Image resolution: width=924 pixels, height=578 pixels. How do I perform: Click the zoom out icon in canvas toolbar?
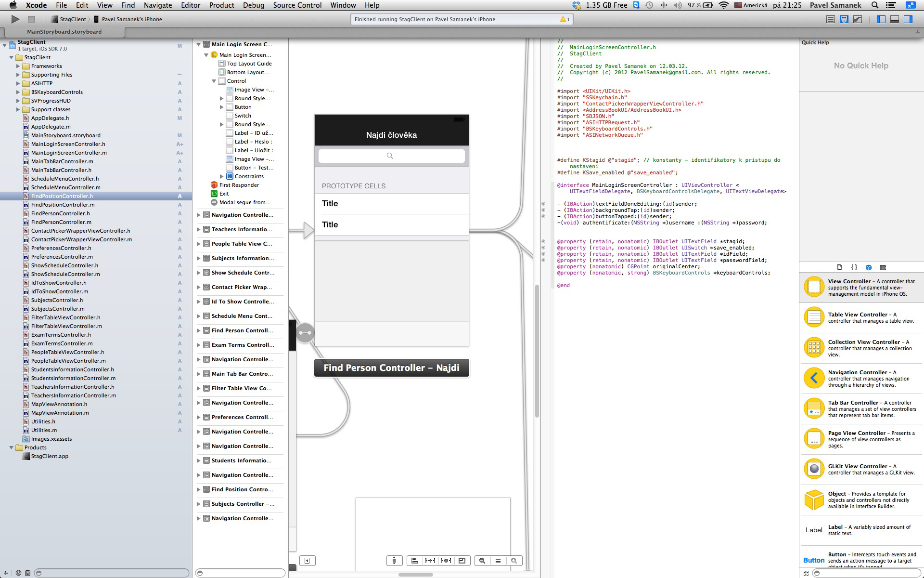pos(482,560)
